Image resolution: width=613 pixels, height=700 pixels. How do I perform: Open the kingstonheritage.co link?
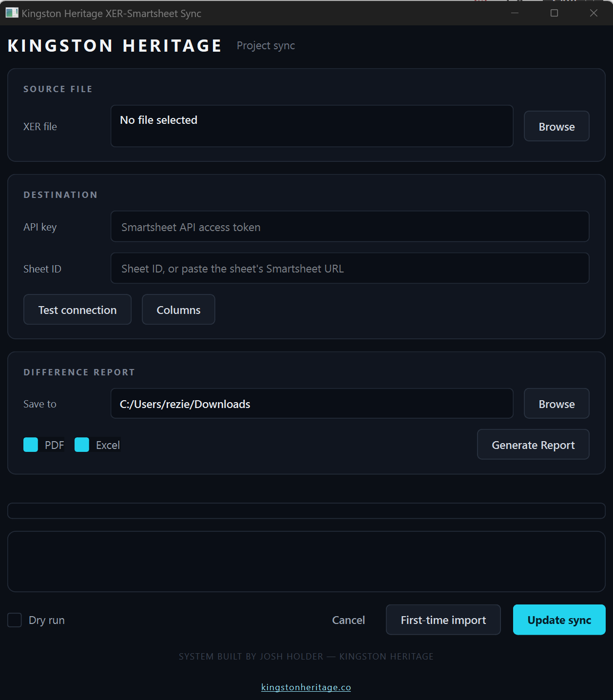[x=306, y=687]
